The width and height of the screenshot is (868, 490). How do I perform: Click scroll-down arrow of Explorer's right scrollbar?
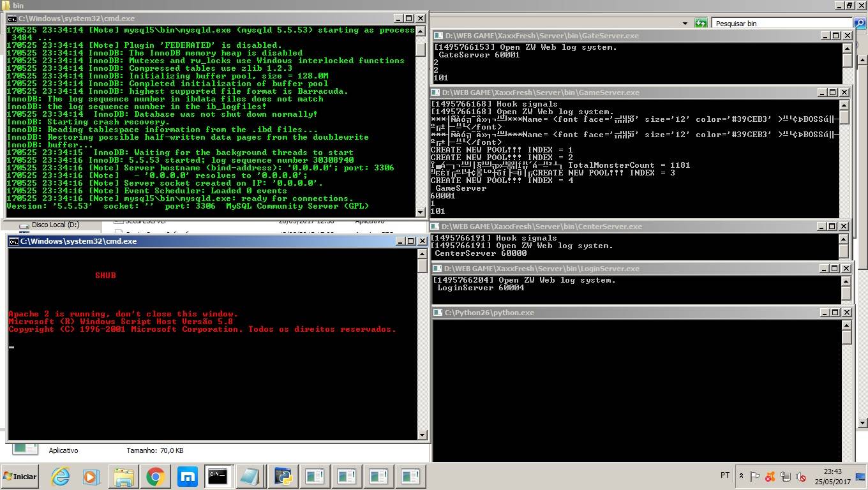863,423
